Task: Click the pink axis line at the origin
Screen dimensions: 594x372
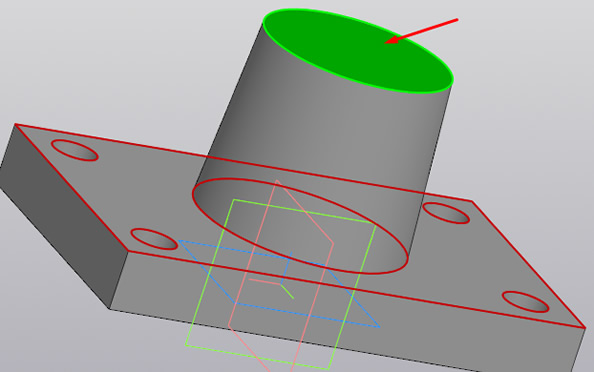Action: (264, 281)
